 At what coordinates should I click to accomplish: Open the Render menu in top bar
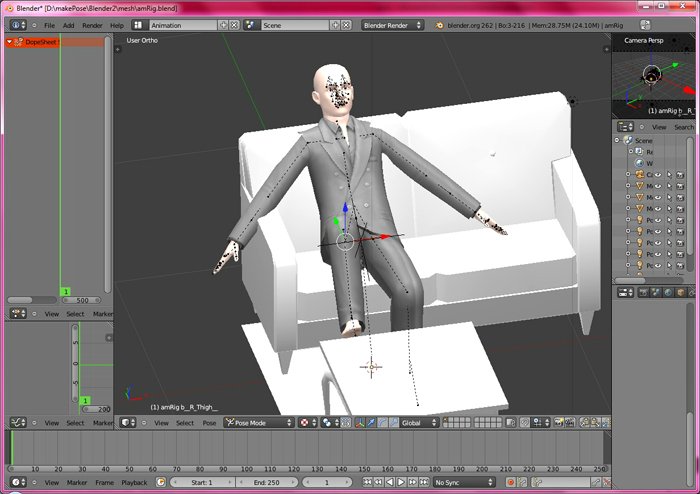coord(92,25)
